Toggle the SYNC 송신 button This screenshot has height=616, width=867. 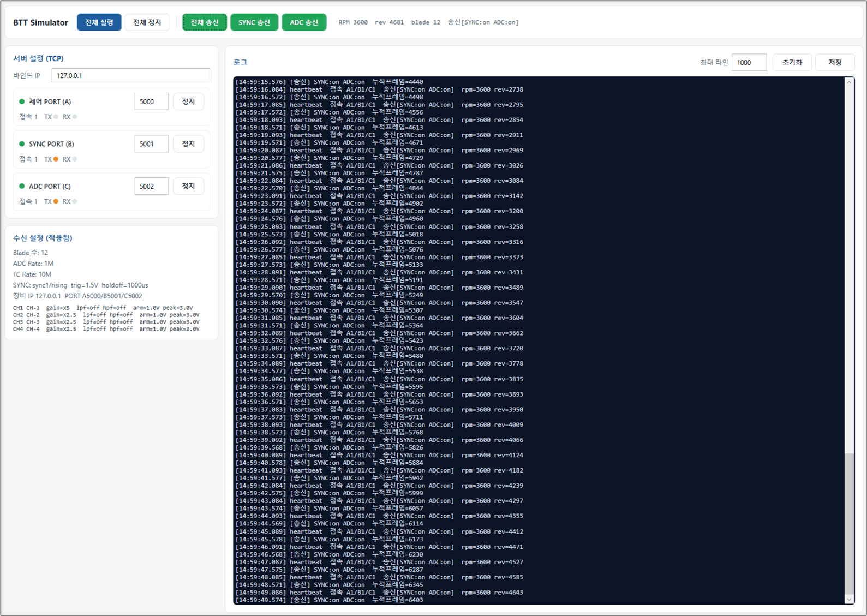254,22
